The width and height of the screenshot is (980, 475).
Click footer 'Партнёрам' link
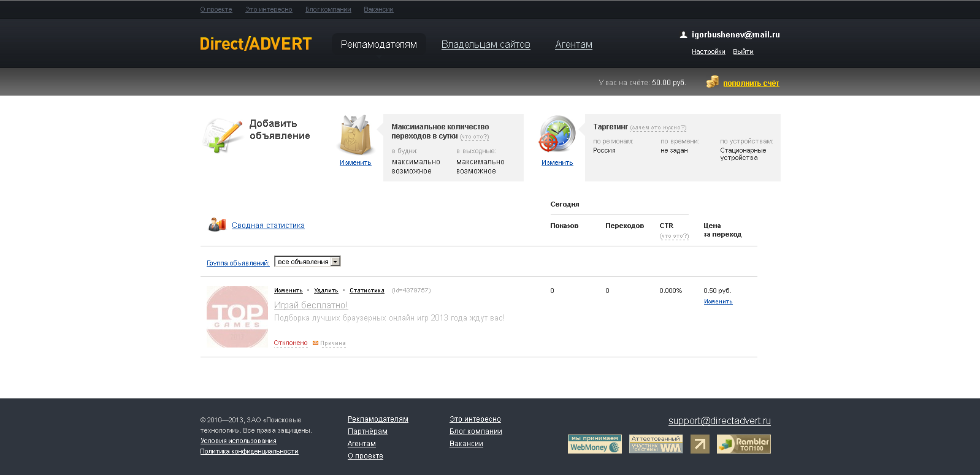pyautogui.click(x=367, y=431)
